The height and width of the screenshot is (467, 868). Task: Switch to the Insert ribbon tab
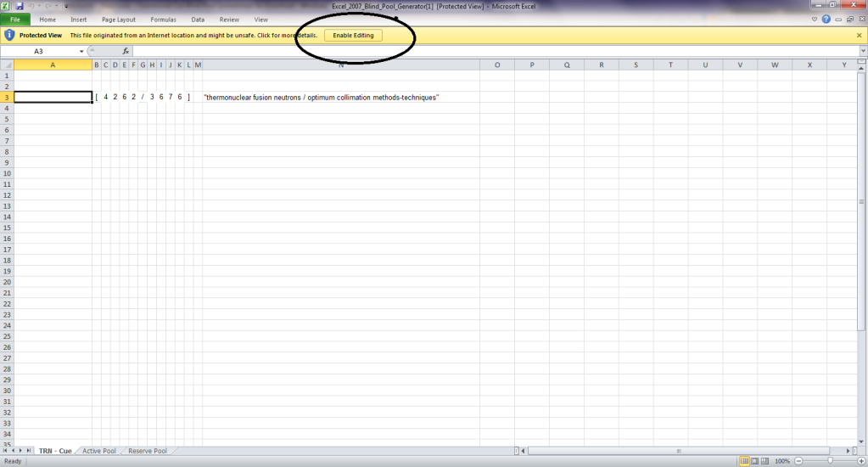pyautogui.click(x=79, y=20)
